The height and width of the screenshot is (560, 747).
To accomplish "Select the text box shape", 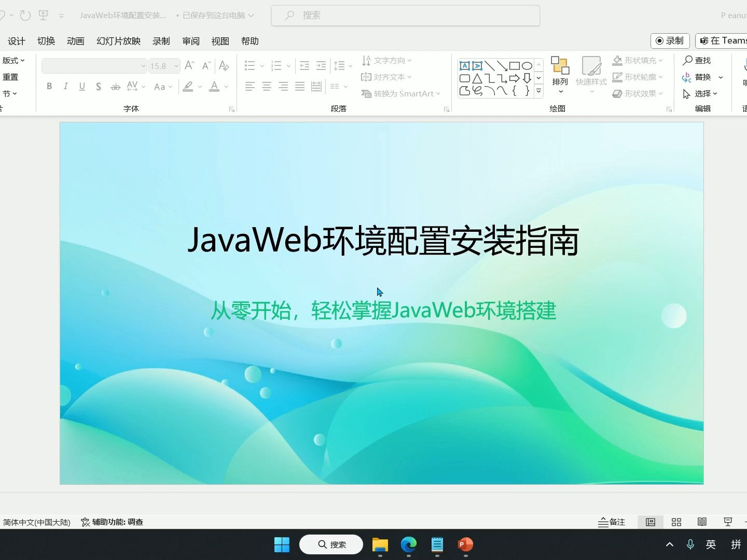I will [x=465, y=66].
